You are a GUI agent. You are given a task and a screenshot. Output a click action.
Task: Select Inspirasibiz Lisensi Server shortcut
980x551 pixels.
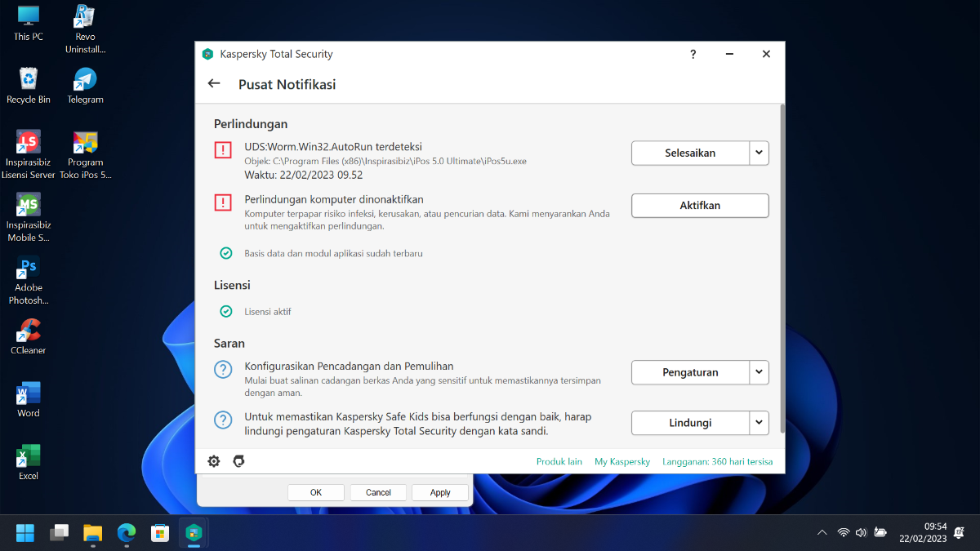[30, 154]
